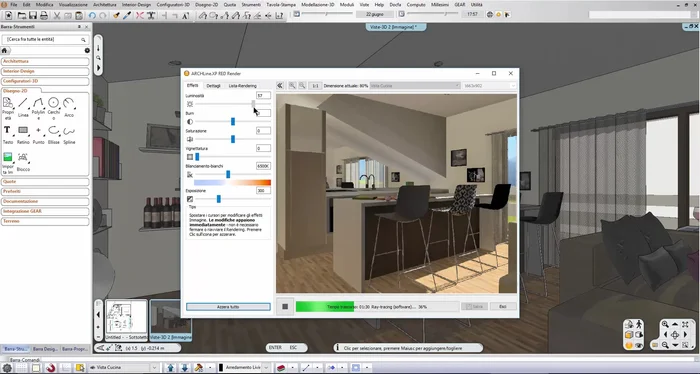The height and width of the screenshot is (374, 700).
Task: Select the Testo text tool
Action: [8, 135]
